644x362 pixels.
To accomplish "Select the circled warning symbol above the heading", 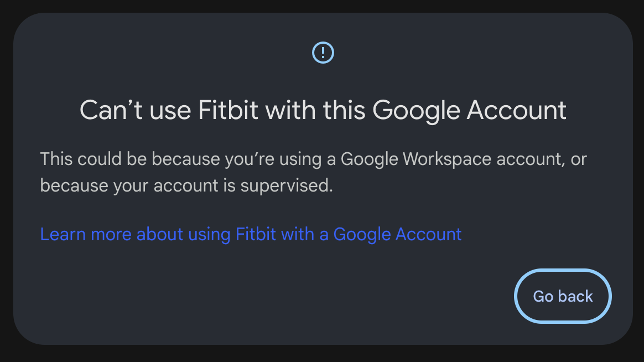I will click(323, 53).
